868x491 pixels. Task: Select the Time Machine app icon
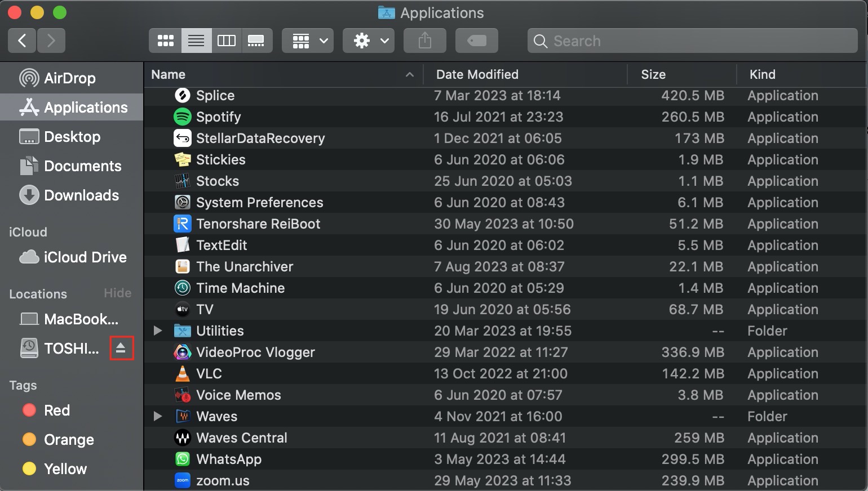[x=182, y=288]
